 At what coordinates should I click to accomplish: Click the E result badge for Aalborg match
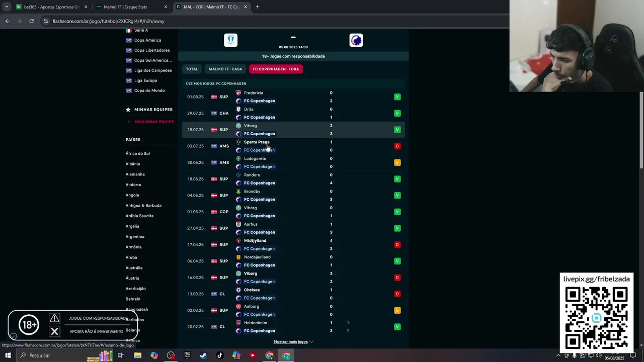point(397,310)
